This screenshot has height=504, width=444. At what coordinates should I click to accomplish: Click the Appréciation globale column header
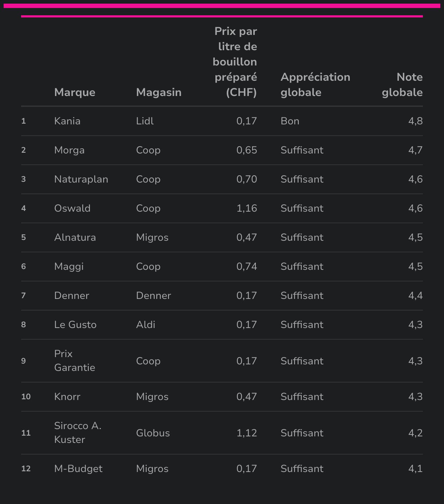[x=315, y=85]
